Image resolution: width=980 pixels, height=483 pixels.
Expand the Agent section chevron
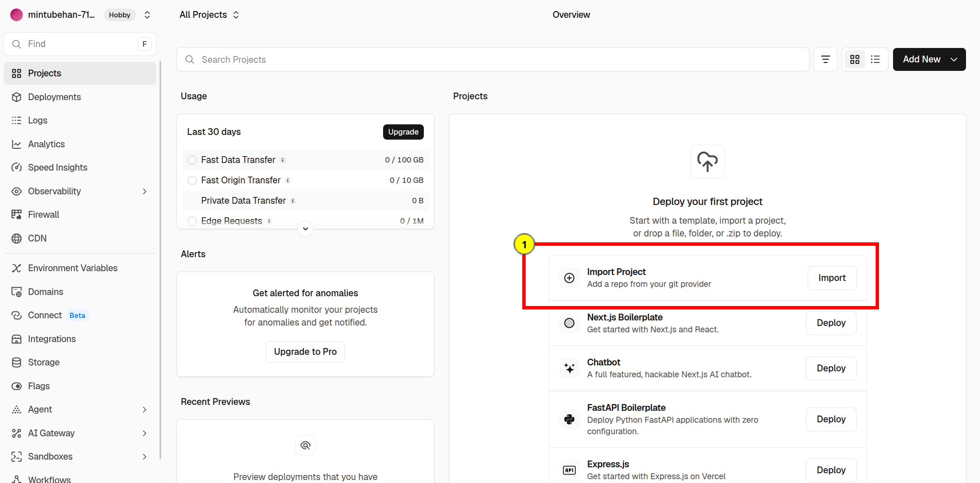(x=144, y=410)
